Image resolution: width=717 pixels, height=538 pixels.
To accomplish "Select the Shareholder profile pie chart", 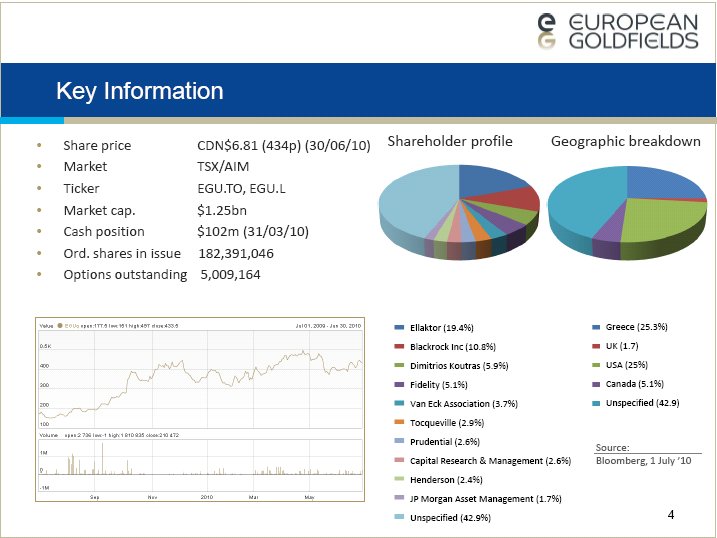I will [x=459, y=212].
